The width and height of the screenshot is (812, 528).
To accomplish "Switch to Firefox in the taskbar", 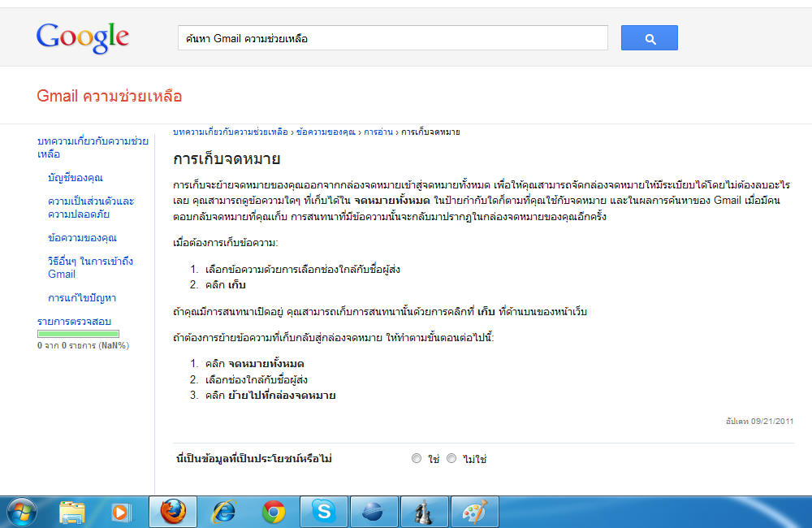I will tap(173, 512).
